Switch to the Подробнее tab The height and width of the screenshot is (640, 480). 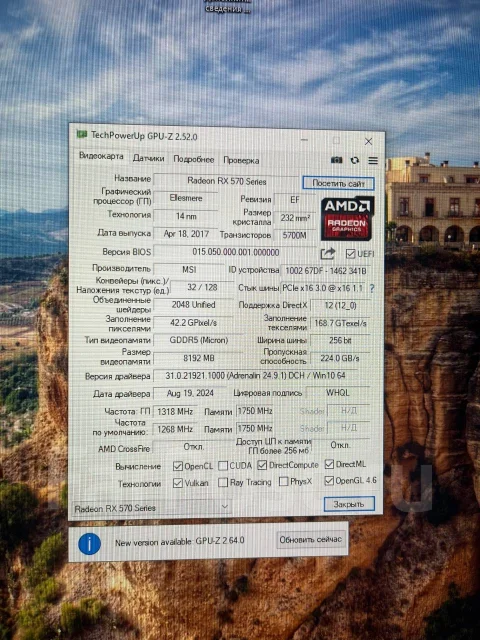tap(193, 160)
